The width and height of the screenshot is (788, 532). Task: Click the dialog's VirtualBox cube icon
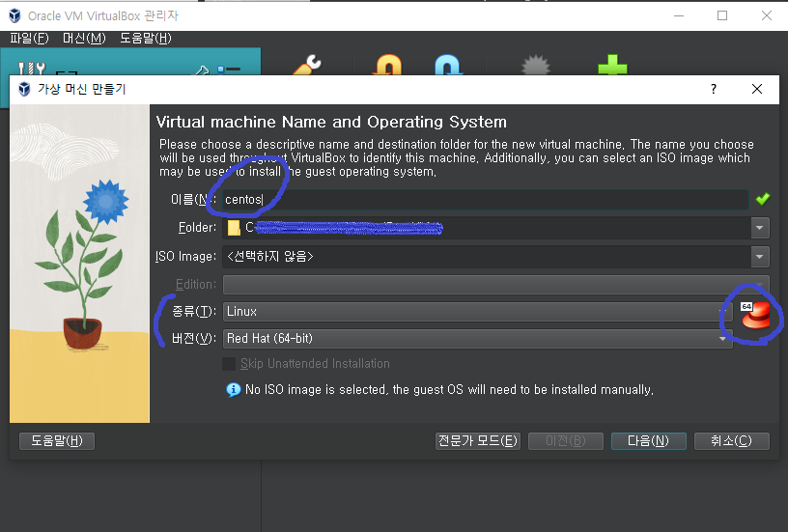pos(24,89)
